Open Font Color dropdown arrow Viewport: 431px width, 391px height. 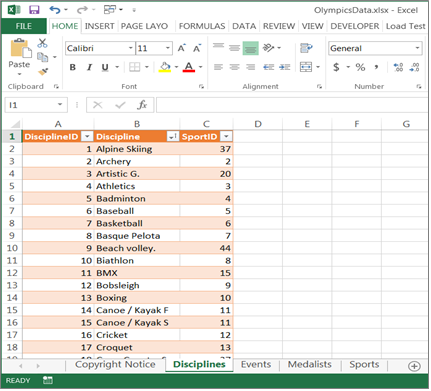click(x=200, y=67)
